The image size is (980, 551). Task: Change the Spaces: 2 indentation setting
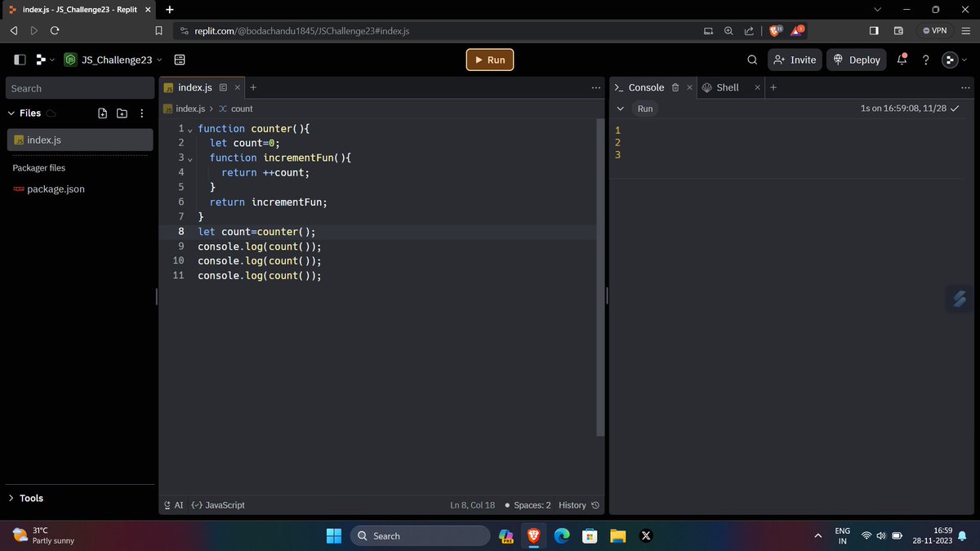click(x=528, y=505)
